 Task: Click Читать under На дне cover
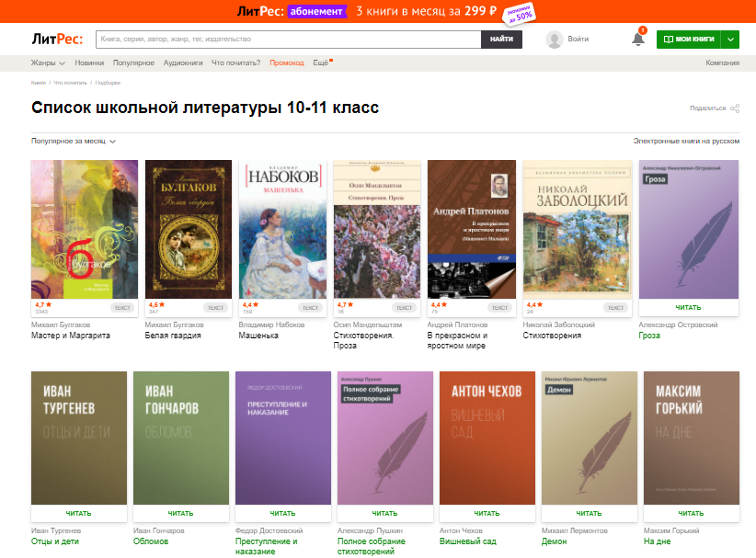[x=692, y=513]
